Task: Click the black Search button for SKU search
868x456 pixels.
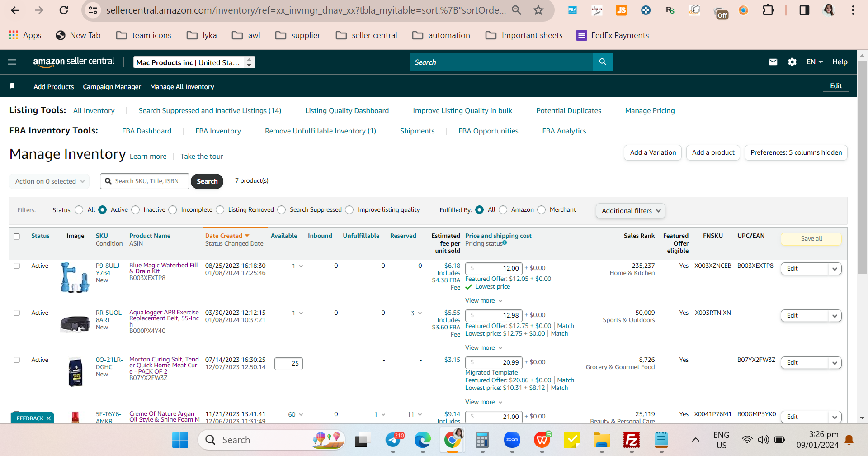Action: coord(207,181)
